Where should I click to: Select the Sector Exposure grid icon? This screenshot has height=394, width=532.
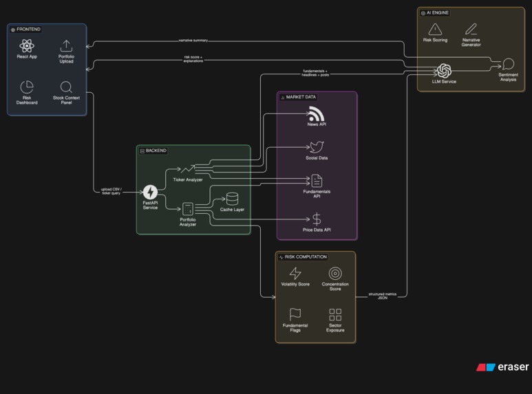click(x=335, y=314)
